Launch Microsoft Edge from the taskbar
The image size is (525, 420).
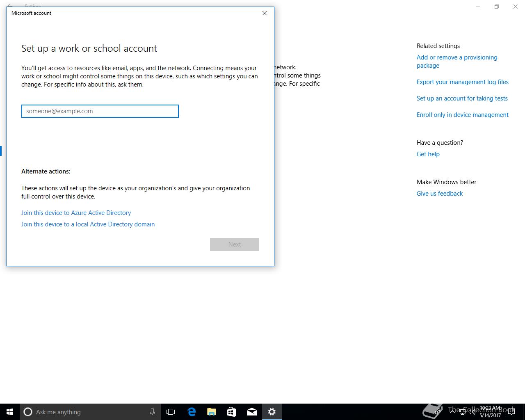[x=191, y=412]
